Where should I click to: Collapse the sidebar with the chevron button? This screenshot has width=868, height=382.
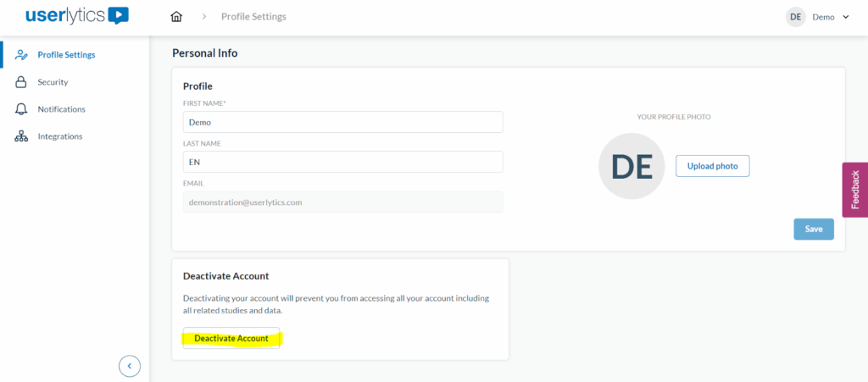129,366
